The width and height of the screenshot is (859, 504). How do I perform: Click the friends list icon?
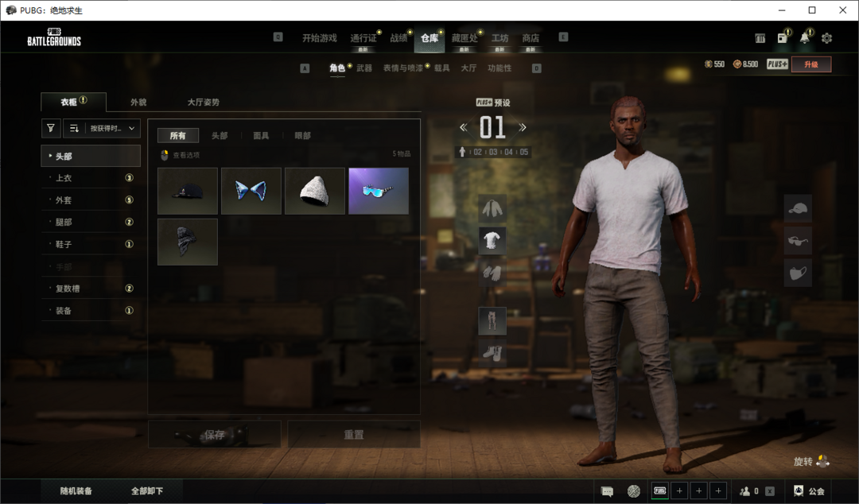tap(744, 491)
